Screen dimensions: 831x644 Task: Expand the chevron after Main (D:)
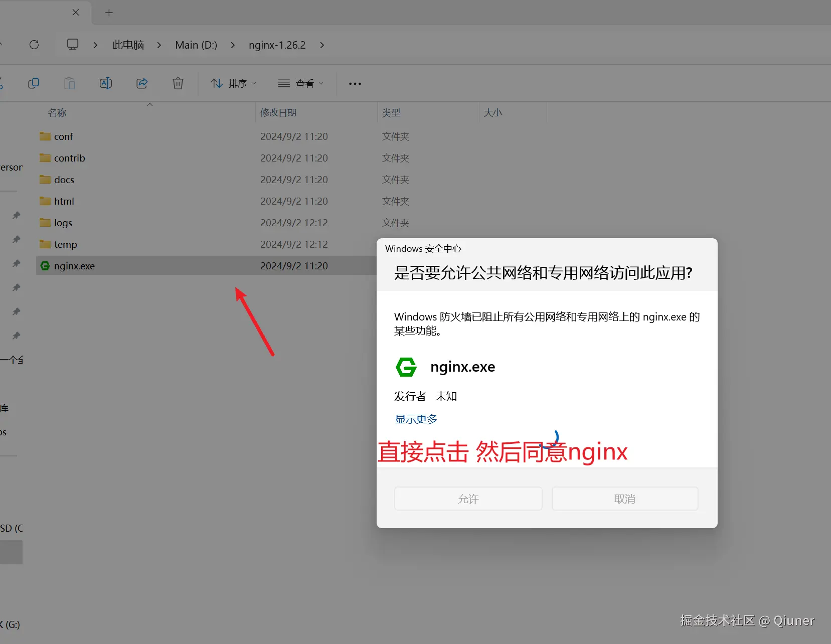pos(233,45)
